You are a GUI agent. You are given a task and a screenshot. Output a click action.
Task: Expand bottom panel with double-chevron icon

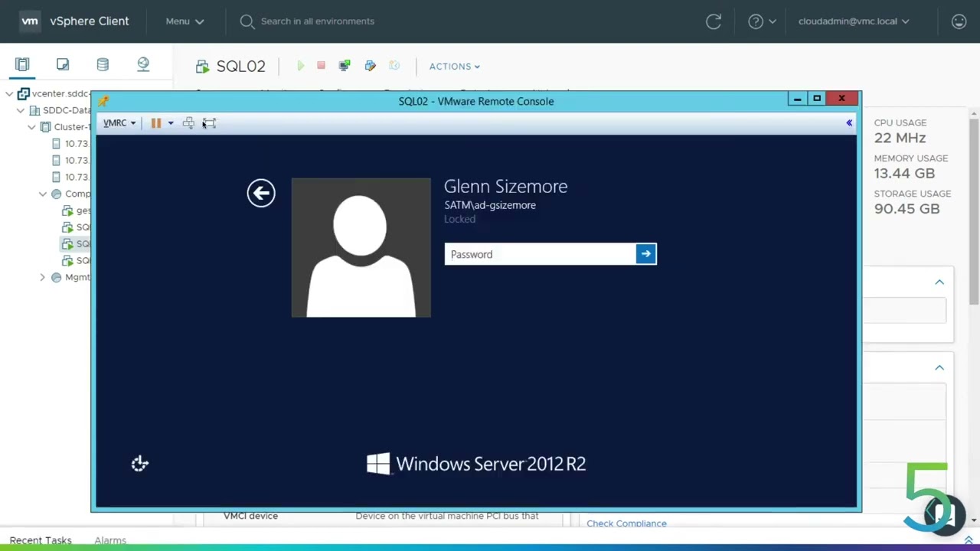click(x=969, y=540)
